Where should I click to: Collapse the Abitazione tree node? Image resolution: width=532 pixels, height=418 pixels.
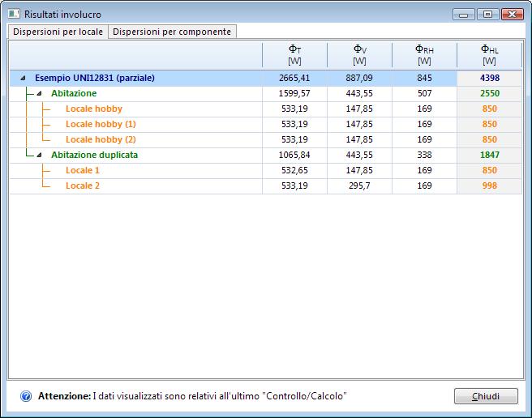pyautogui.click(x=39, y=94)
